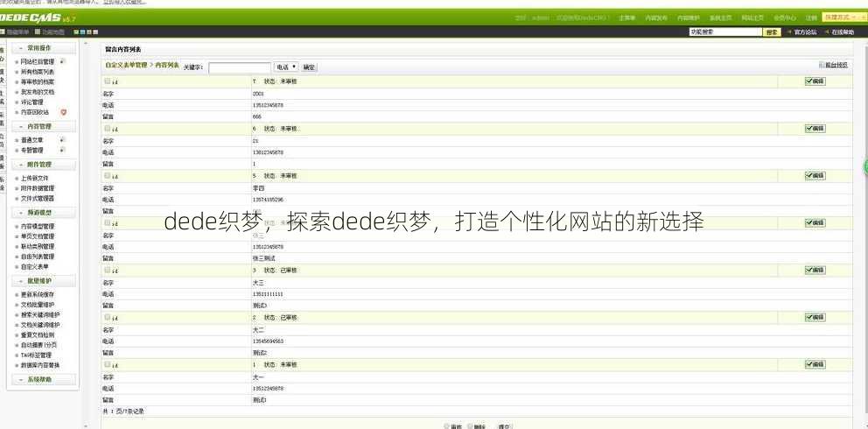Click the 功能地图 icon in dark toolbar
The width and height of the screenshot is (868, 429).
[38, 32]
